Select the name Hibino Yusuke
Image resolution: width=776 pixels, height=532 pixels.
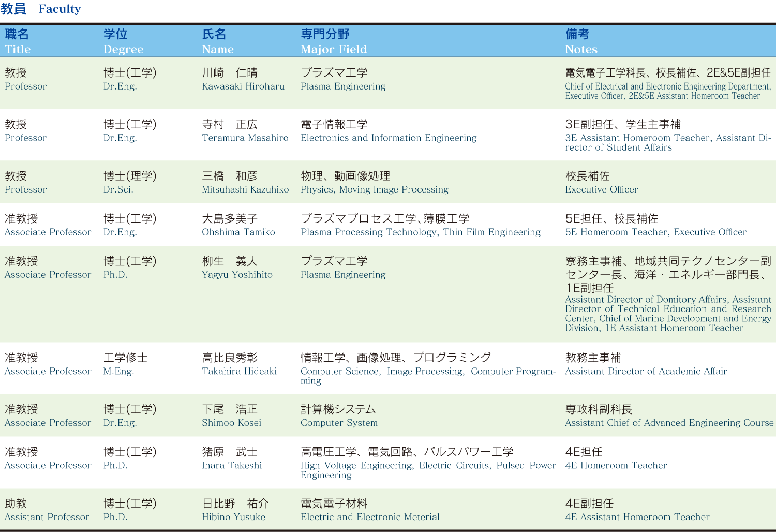coord(233,518)
